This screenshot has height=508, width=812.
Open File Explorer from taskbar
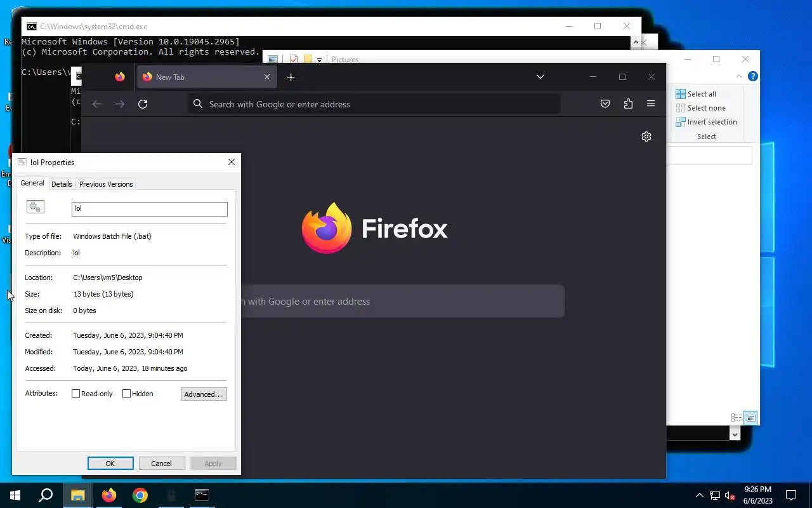pyautogui.click(x=77, y=495)
